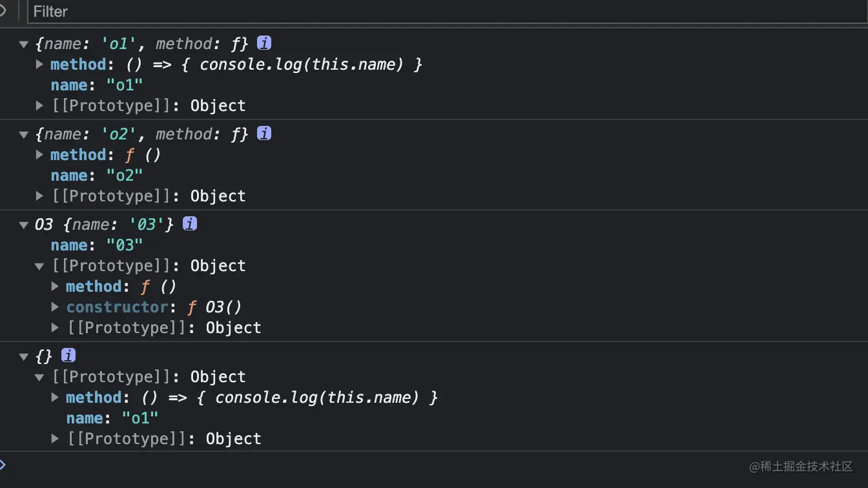Screen dimensions: 868x488
Task: Click the info icon beside the empty {} object
Action: coord(68,356)
